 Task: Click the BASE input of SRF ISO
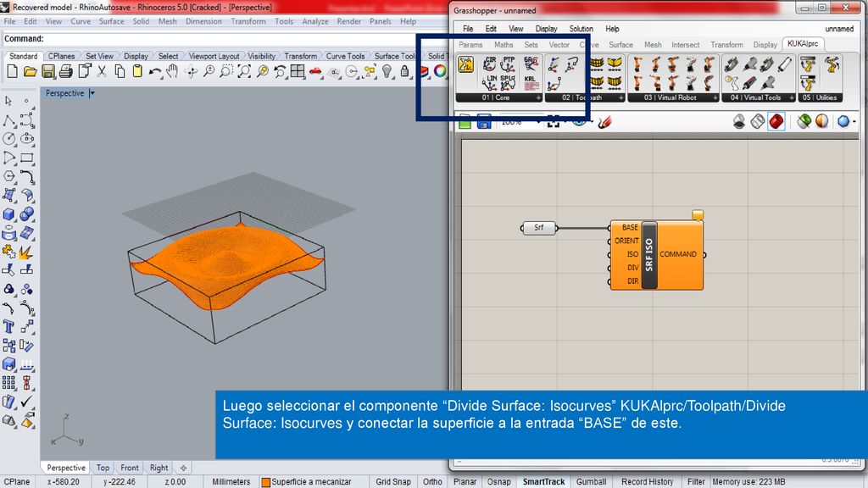pos(628,227)
